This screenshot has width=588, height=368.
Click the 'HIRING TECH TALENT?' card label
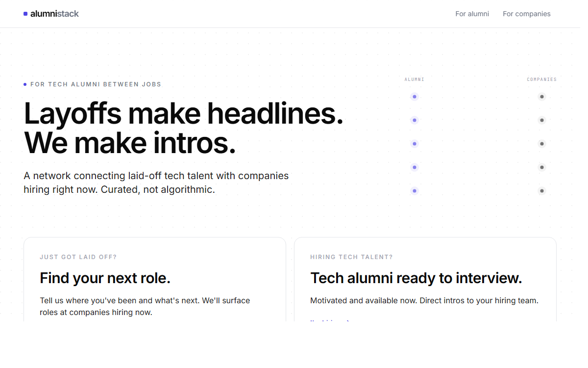pyautogui.click(x=351, y=257)
